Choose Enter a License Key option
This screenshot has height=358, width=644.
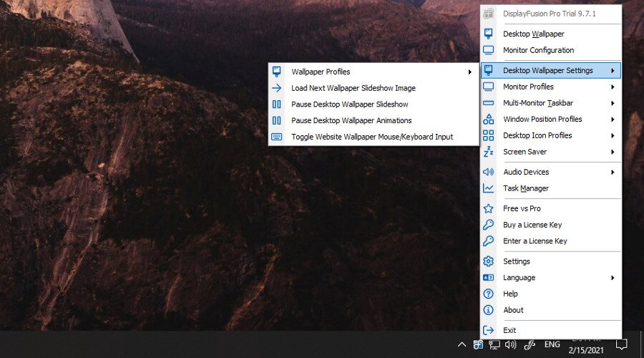point(551,241)
